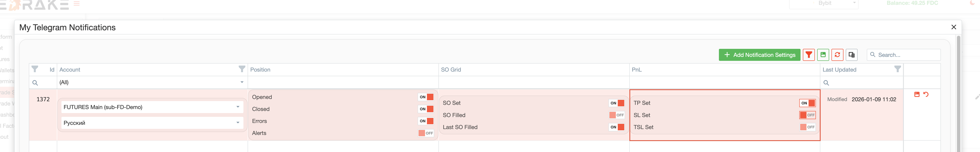Screen dimensions: 980x152
Task: Refresh the notifications grid
Action: pos(837,55)
